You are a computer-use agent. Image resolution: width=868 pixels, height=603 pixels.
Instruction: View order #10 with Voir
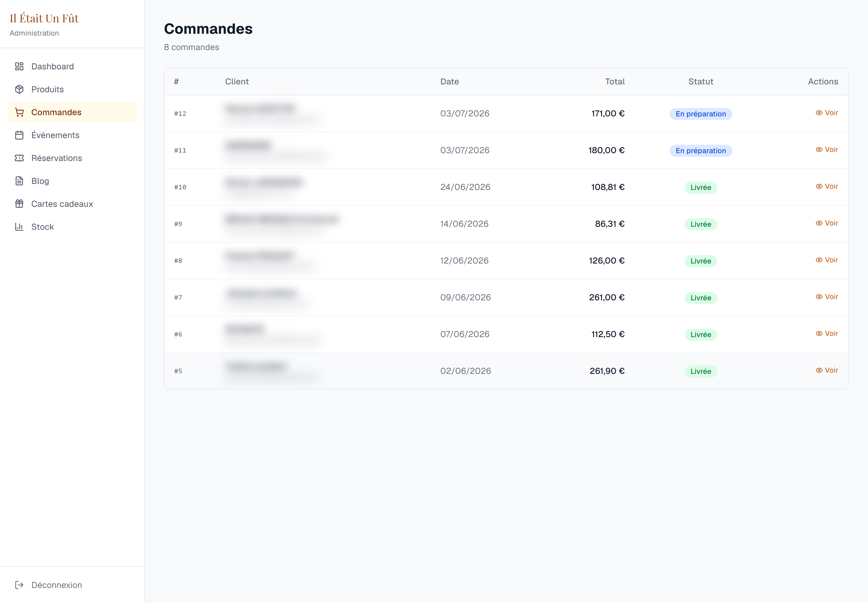click(827, 186)
